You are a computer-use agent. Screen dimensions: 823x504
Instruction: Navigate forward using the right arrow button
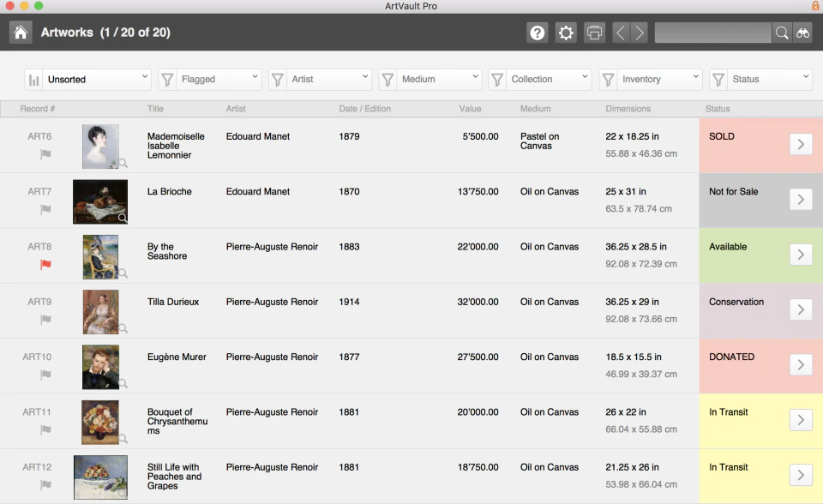tap(639, 33)
